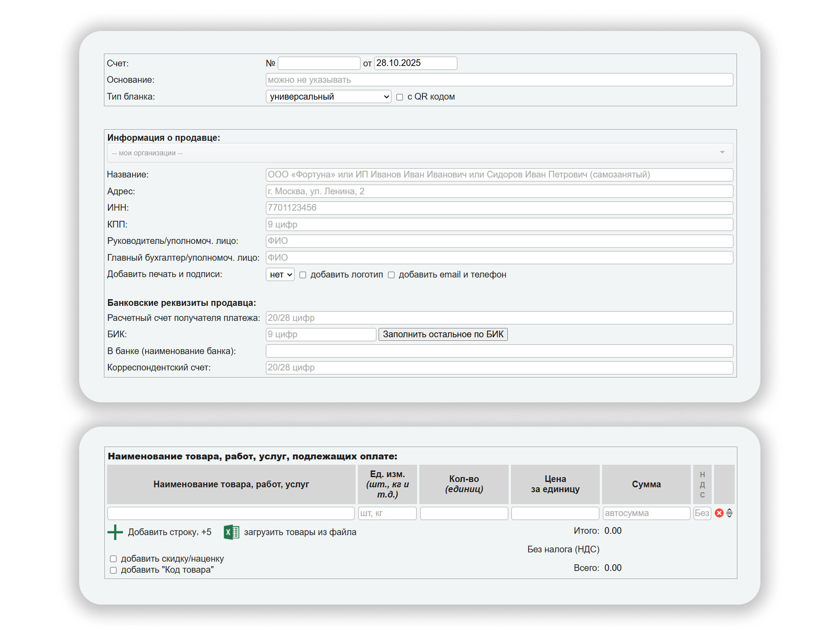The image size is (840, 636).
Task: Tick add email and phone checkbox
Action: [391, 275]
